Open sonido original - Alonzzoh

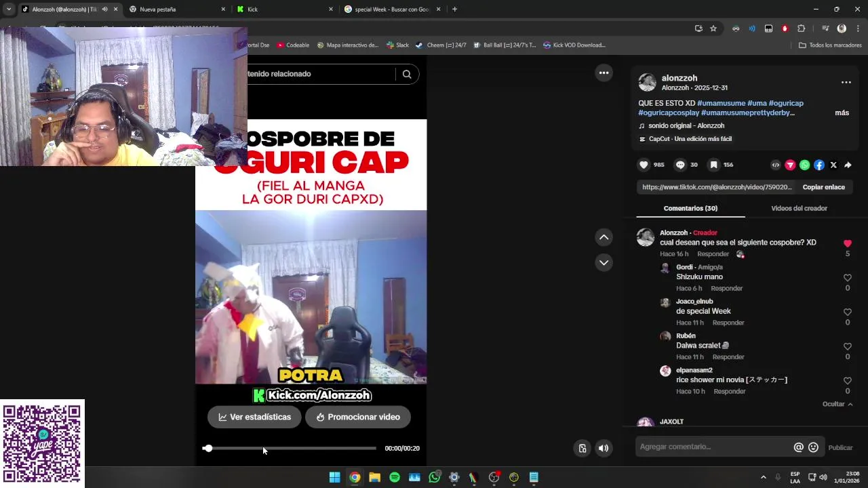(686, 125)
